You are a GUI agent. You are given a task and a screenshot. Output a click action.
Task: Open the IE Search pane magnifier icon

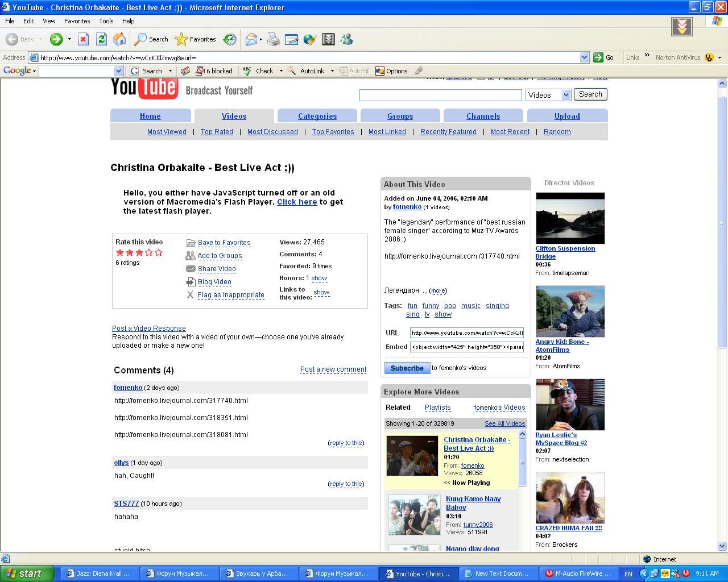click(140, 39)
